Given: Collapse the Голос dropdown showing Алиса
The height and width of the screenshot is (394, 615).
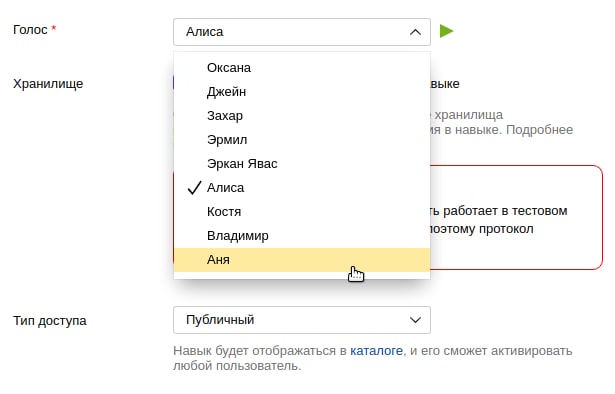Looking at the screenshot, I should (302, 32).
